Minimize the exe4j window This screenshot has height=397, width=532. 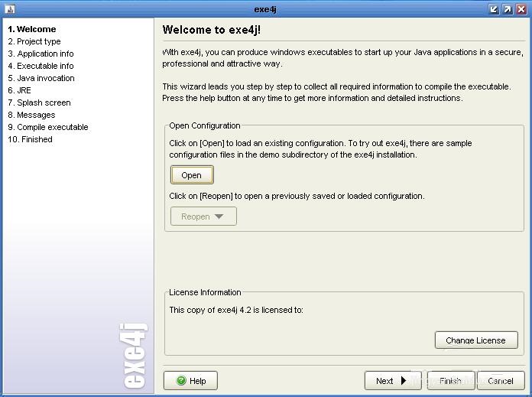(494, 9)
